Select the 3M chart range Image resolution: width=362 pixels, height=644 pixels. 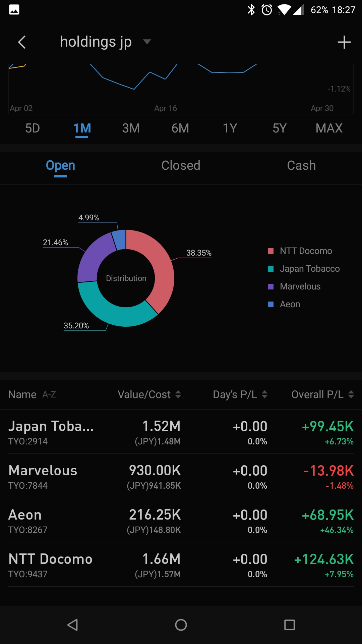[x=131, y=128]
